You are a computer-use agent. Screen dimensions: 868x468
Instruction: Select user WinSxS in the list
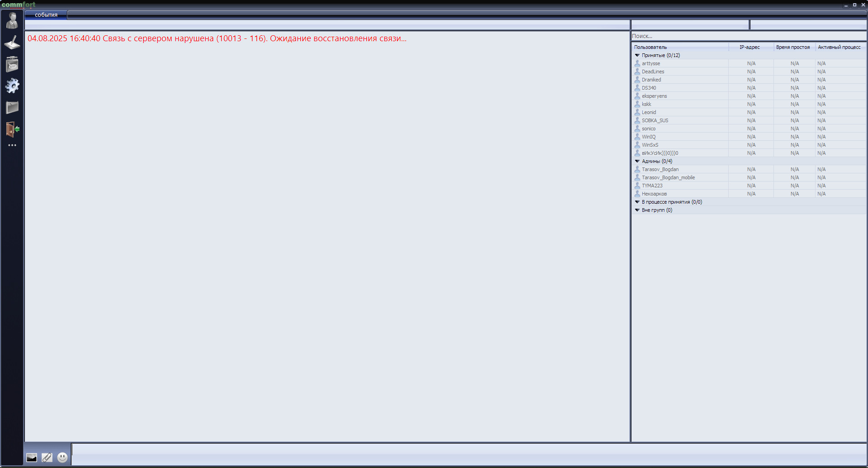pos(749,145)
